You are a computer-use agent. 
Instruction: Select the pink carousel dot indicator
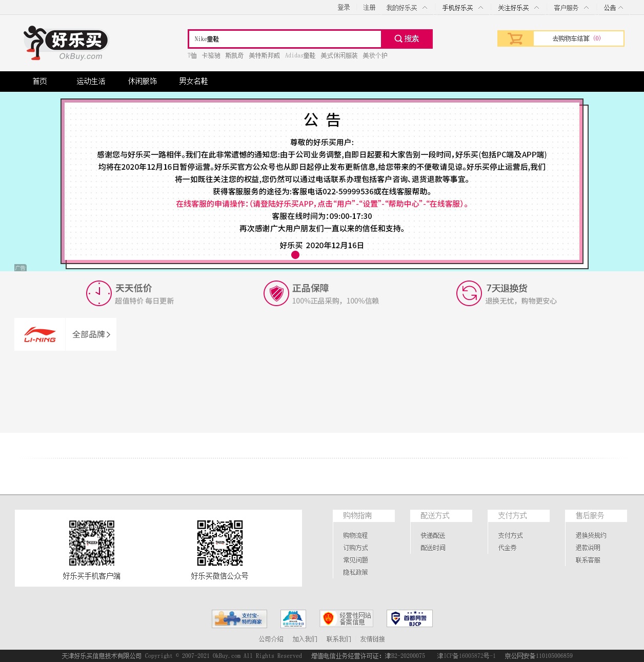click(x=295, y=255)
